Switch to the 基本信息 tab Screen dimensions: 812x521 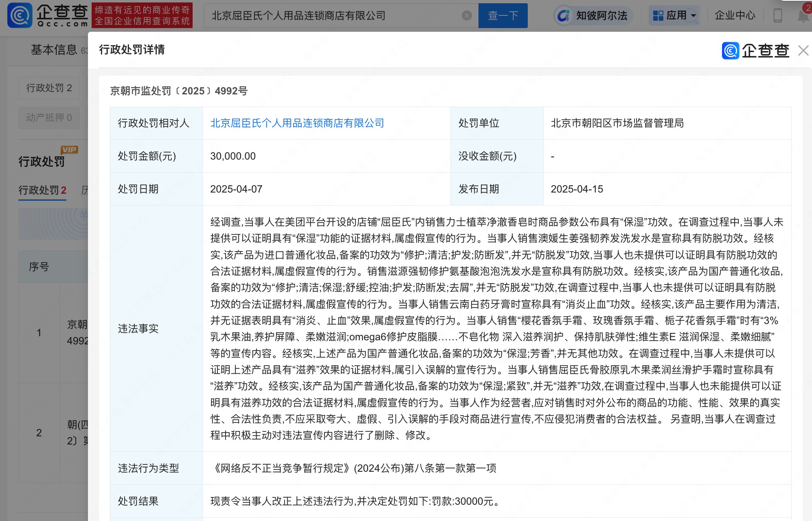[54, 50]
